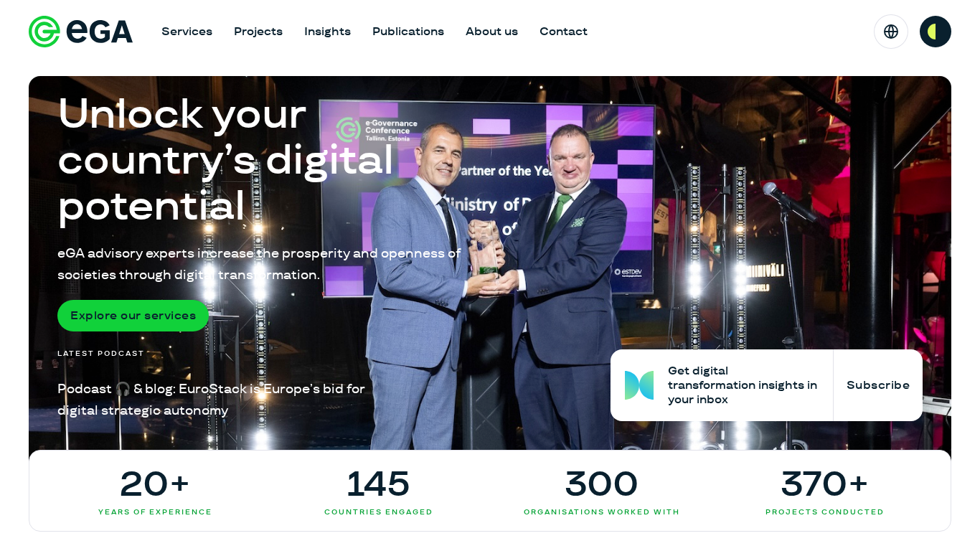Open the Projects menu
Viewport: 980px width, 551px height.
point(258,32)
